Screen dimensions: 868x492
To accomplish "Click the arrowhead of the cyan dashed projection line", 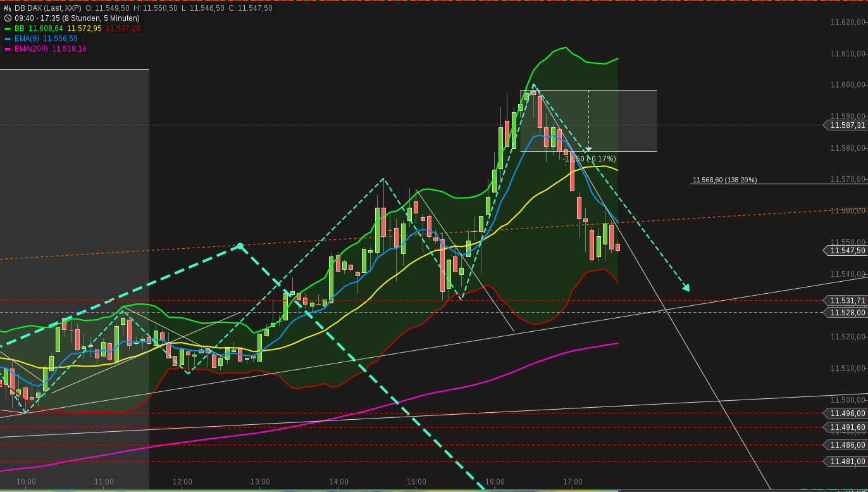I will click(687, 289).
